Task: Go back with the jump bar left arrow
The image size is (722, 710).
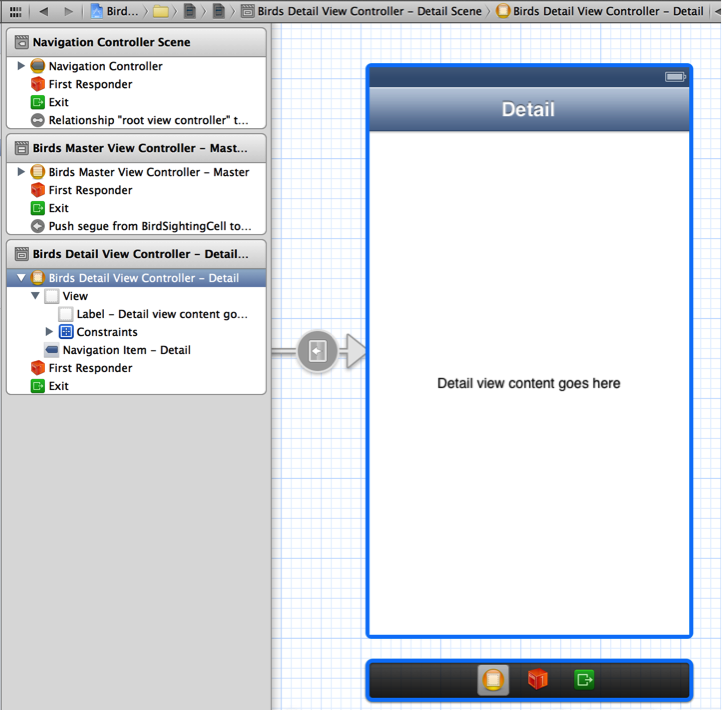Action: (x=44, y=11)
